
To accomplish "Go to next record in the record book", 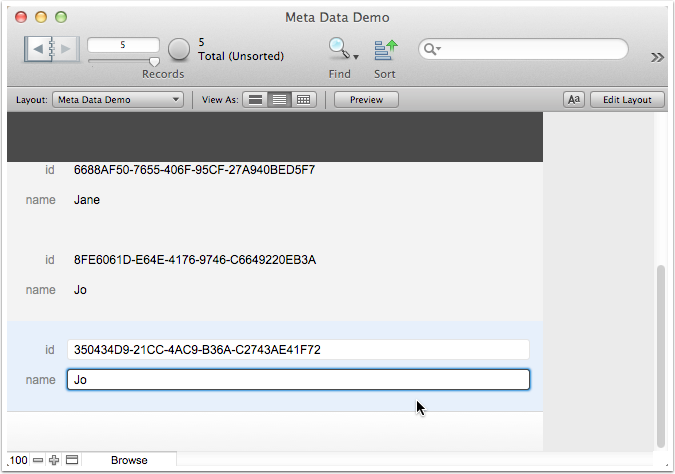I will click(64, 48).
